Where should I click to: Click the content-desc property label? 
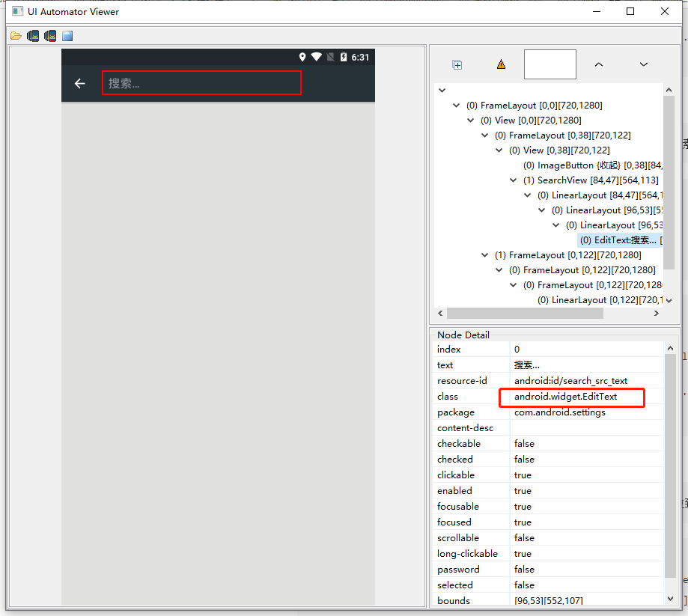coord(465,428)
